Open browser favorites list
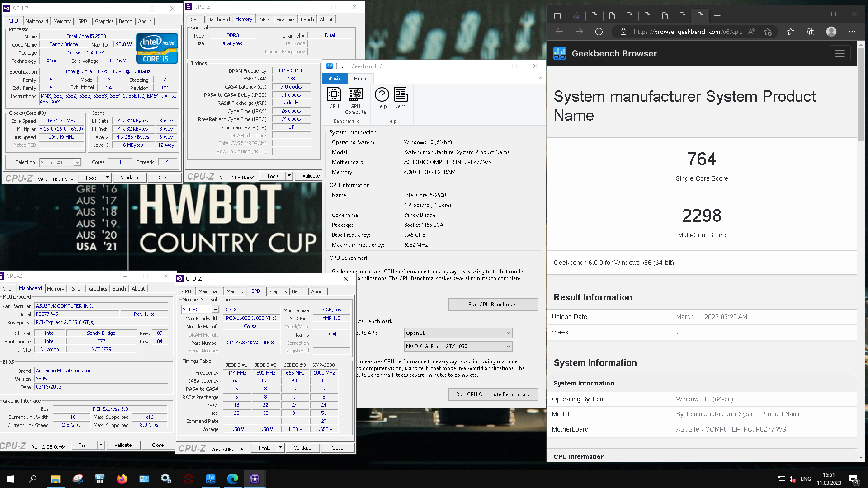 790,32
